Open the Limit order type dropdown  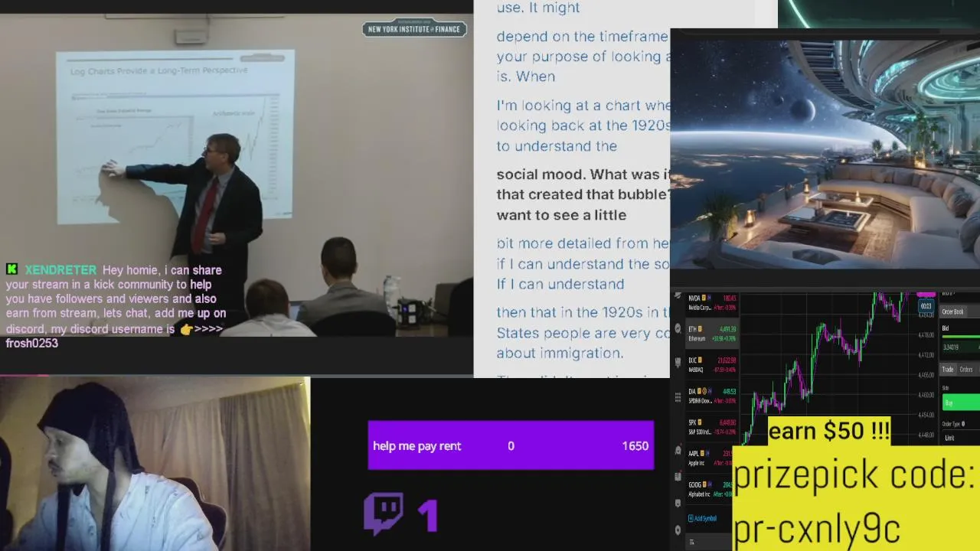coord(960,438)
